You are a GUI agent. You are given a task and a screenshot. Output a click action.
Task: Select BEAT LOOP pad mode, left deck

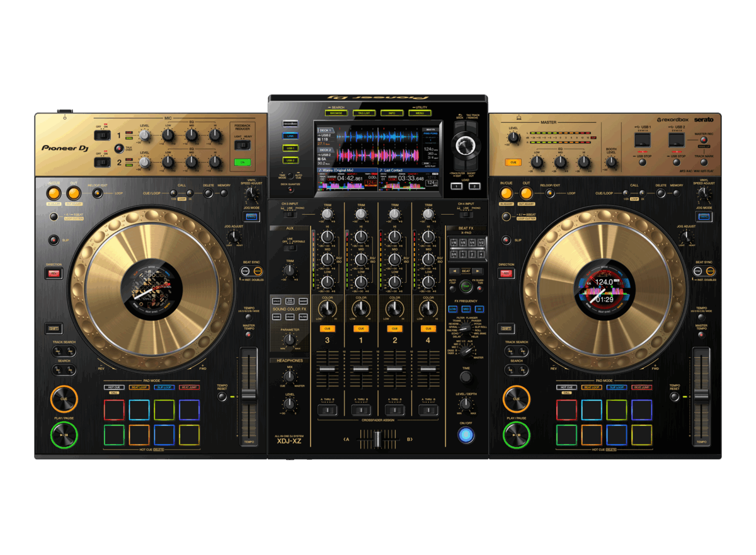point(139,387)
